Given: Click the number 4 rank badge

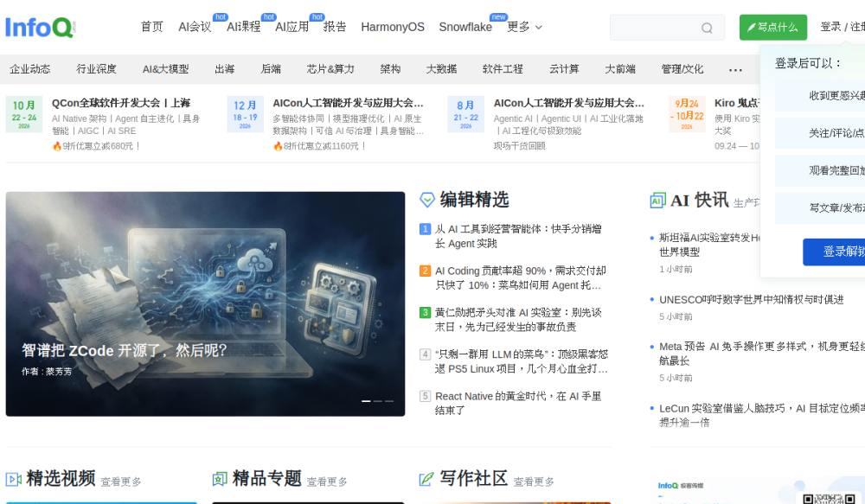Looking at the screenshot, I should pyautogui.click(x=425, y=354).
